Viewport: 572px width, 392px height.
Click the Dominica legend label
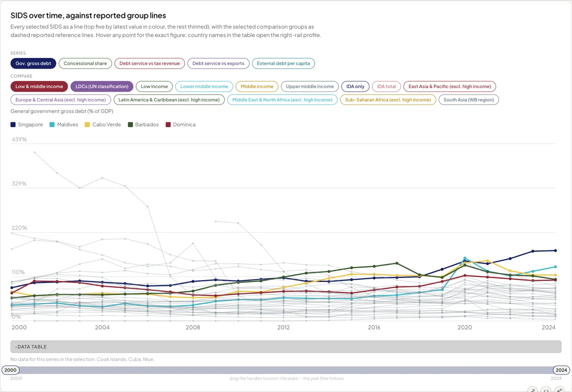coord(184,125)
